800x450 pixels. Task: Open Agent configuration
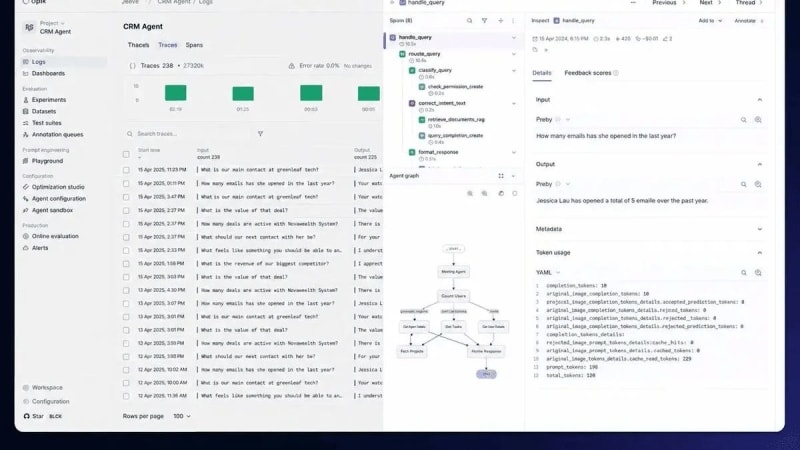tap(58, 199)
